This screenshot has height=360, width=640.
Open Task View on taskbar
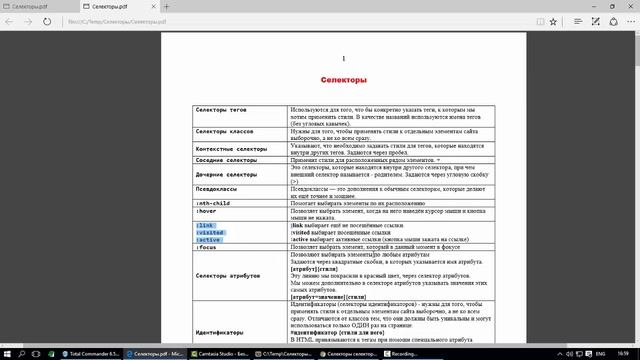[x=36, y=354]
